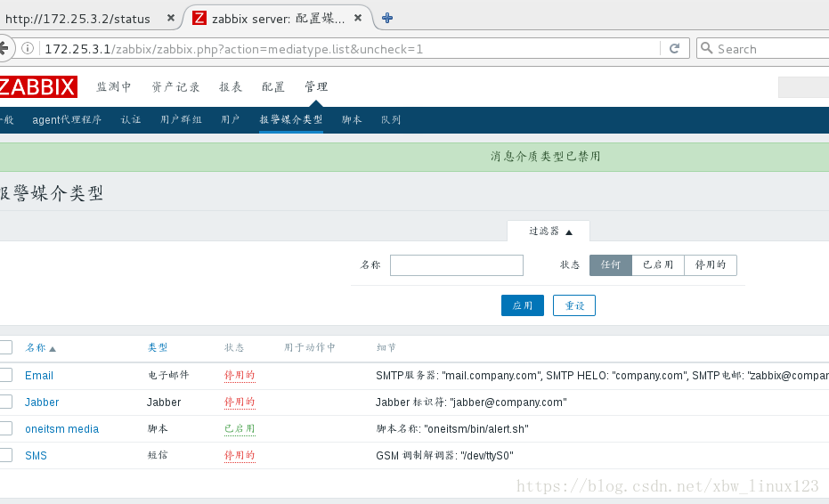
Task: Click the 应用 apply button
Action: click(523, 305)
